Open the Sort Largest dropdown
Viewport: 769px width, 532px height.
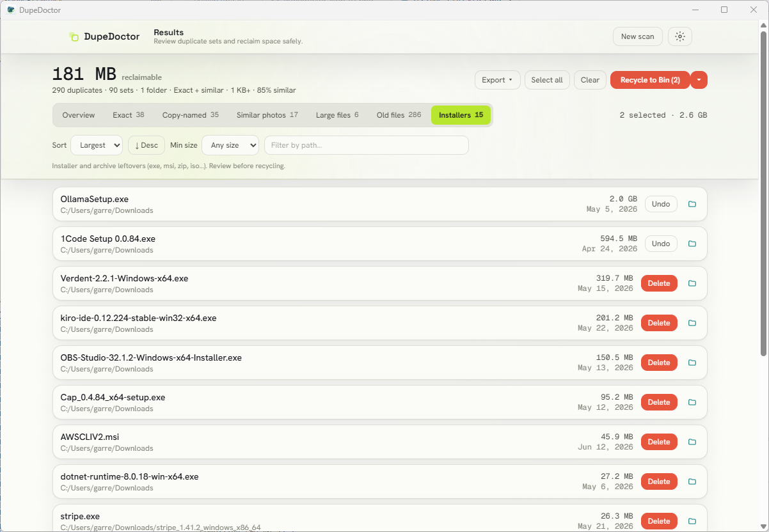97,145
